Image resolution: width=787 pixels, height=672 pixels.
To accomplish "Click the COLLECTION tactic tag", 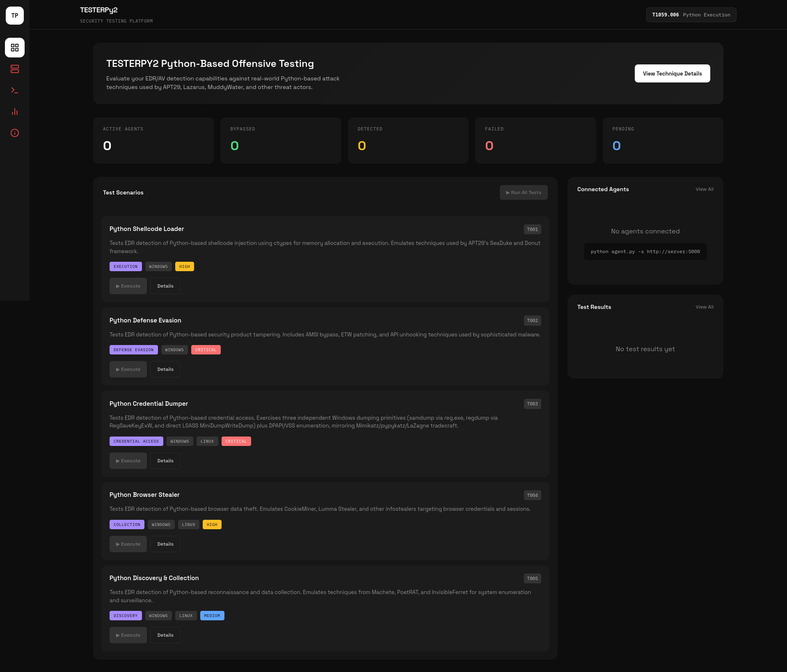I will point(127,525).
